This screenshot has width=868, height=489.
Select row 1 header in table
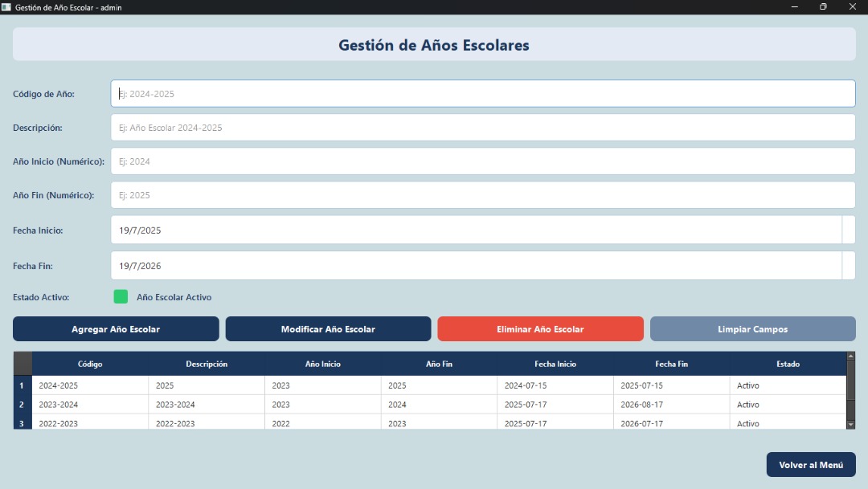click(x=23, y=385)
